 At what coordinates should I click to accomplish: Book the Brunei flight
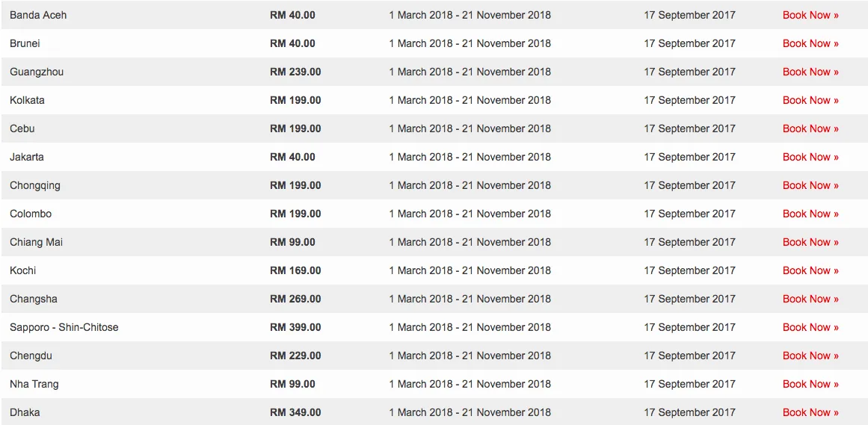pyautogui.click(x=810, y=43)
